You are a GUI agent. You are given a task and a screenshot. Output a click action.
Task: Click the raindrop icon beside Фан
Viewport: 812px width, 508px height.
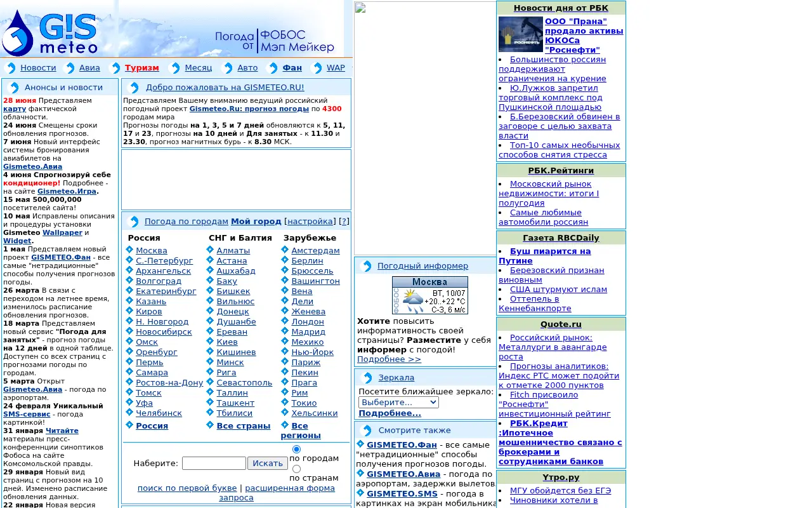click(273, 68)
